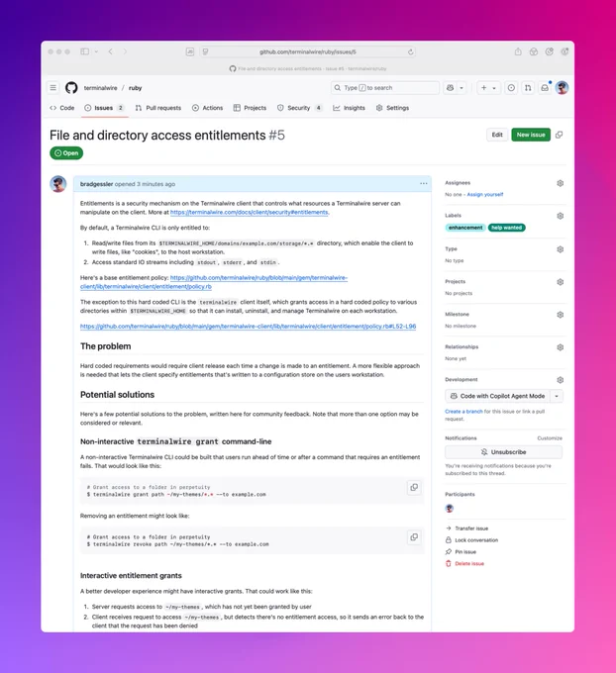Click the browser share icon
Image resolution: width=616 pixels, height=673 pixels.
(x=518, y=51)
